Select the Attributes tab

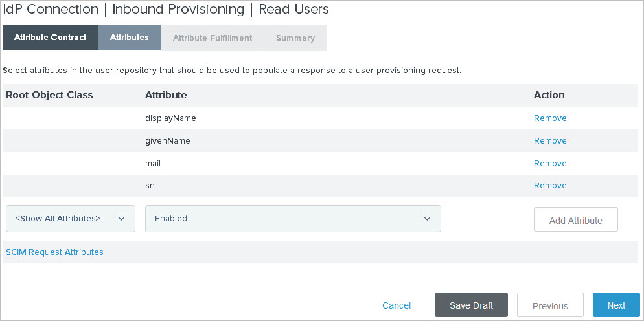click(x=129, y=38)
